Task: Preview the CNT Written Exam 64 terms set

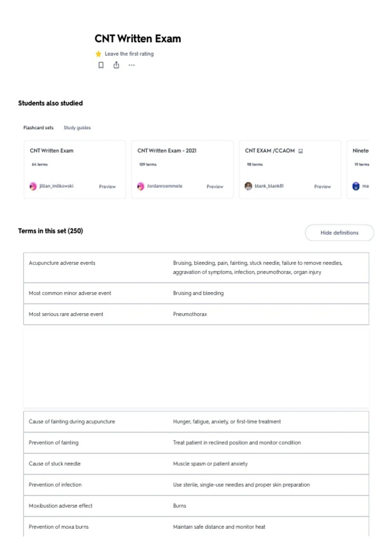Action: tap(107, 186)
